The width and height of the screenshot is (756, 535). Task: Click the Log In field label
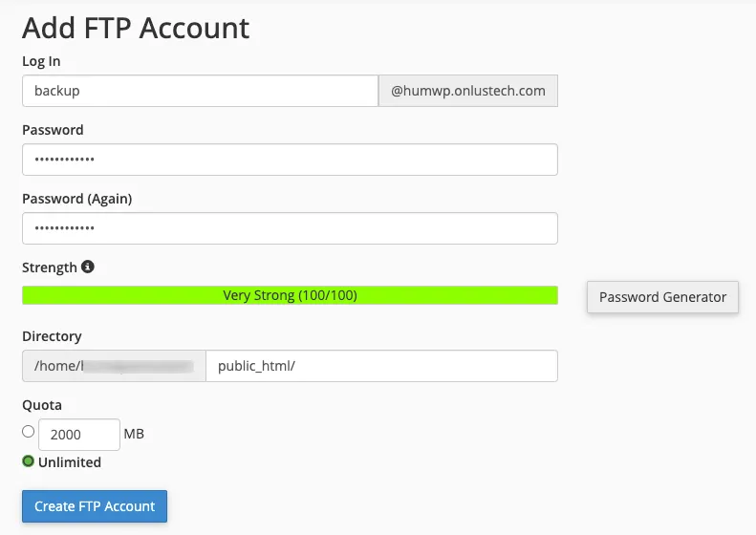coord(41,61)
